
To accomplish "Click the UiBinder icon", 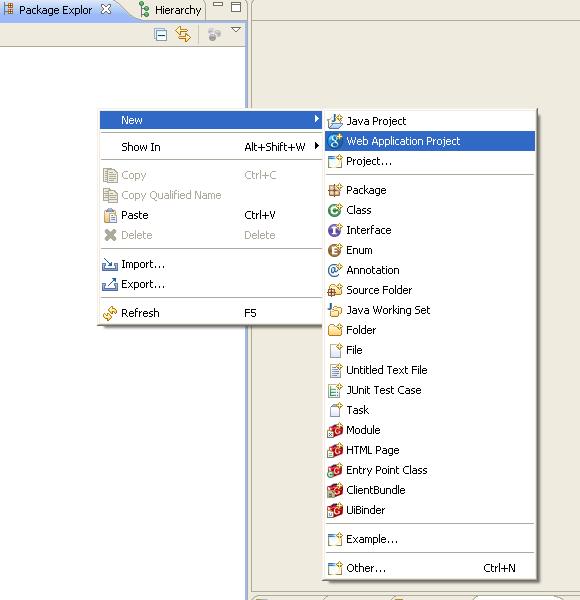I will click(x=335, y=510).
